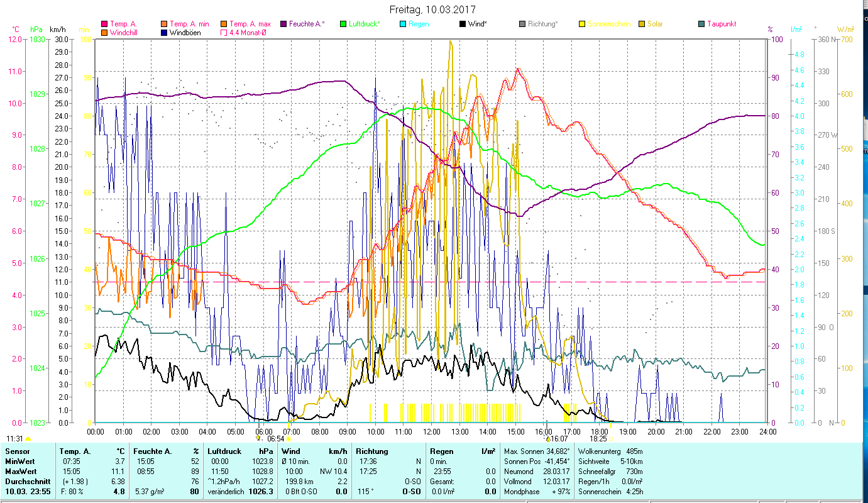Click the Taupunkt legend swatch
The width and height of the screenshot is (868, 503).
tap(701, 24)
